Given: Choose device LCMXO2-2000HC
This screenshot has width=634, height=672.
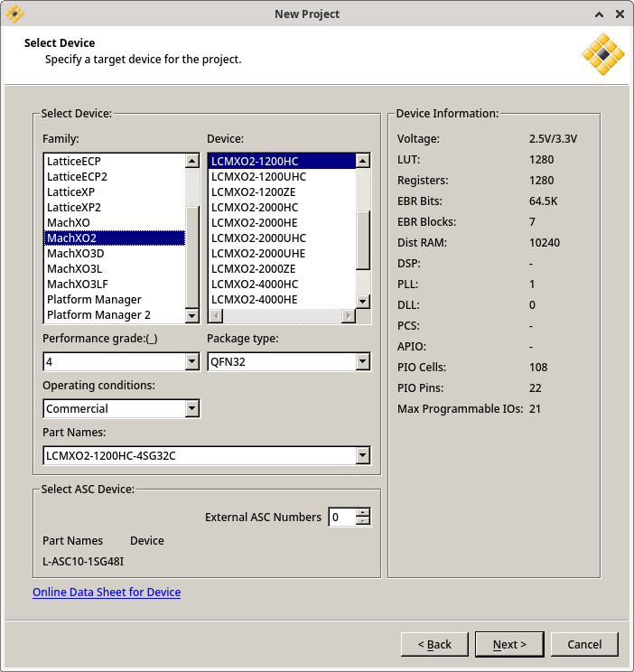Looking at the screenshot, I should point(282,208).
